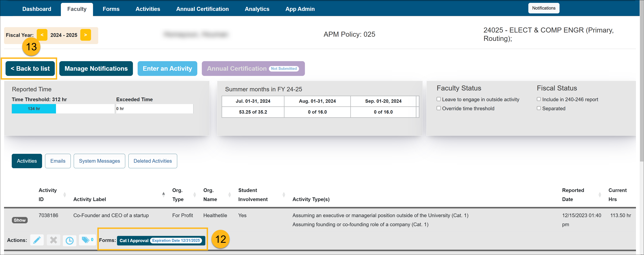The image size is (644, 255).
Task: Go to next fiscal year arrow
Action: [85, 35]
